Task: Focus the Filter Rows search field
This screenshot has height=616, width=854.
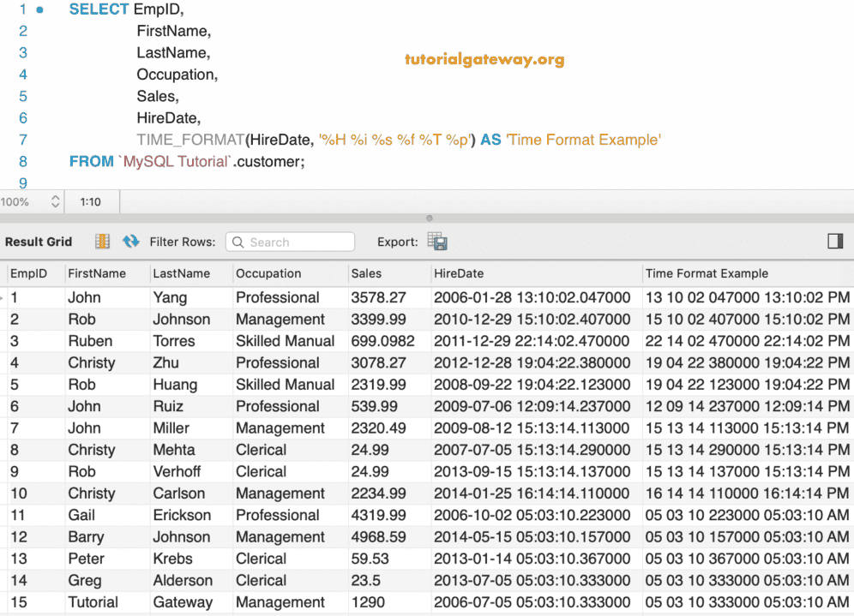Action: (291, 242)
